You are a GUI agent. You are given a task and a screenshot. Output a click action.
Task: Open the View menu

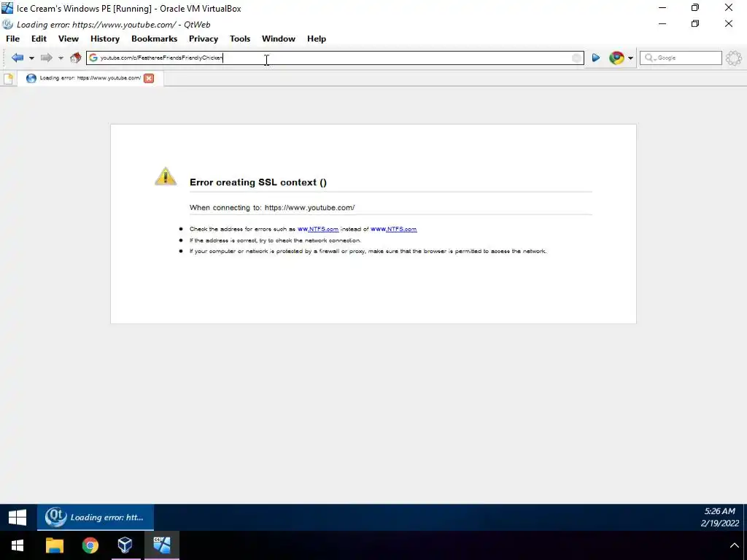tap(69, 39)
